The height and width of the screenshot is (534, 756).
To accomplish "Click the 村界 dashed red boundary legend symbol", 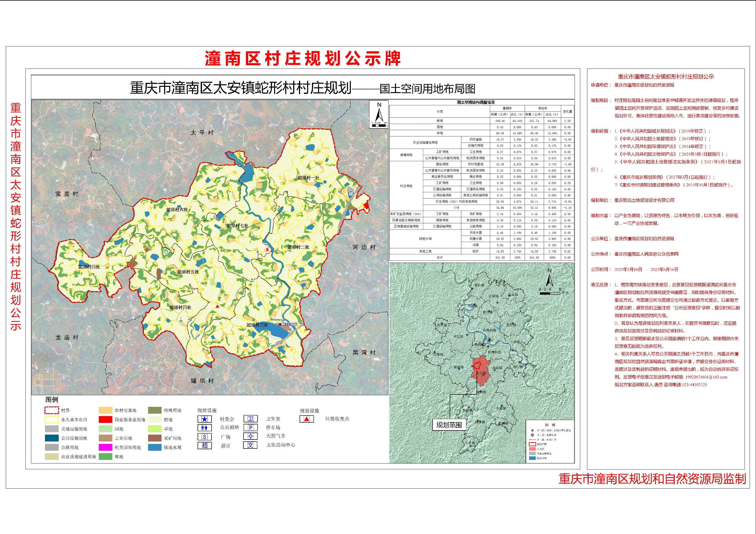I will pos(52,410).
